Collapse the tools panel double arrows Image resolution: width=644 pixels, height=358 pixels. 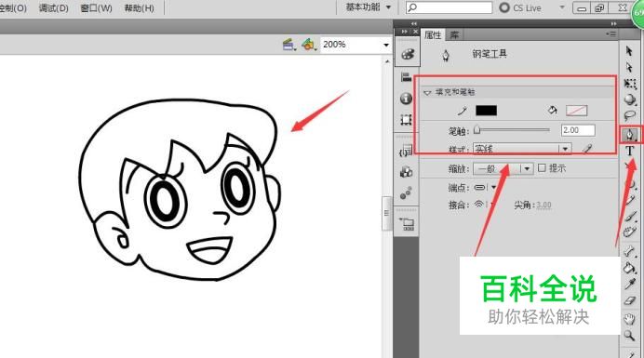pos(613,24)
